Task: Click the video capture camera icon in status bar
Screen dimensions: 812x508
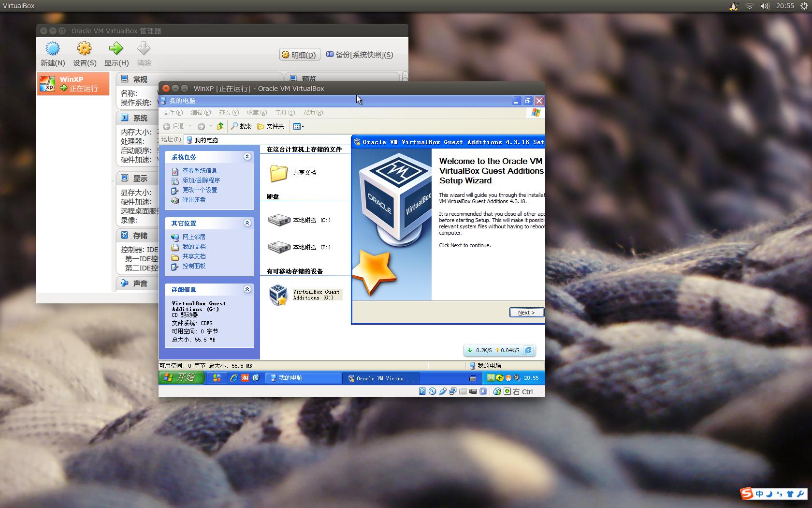Action: pos(472,391)
